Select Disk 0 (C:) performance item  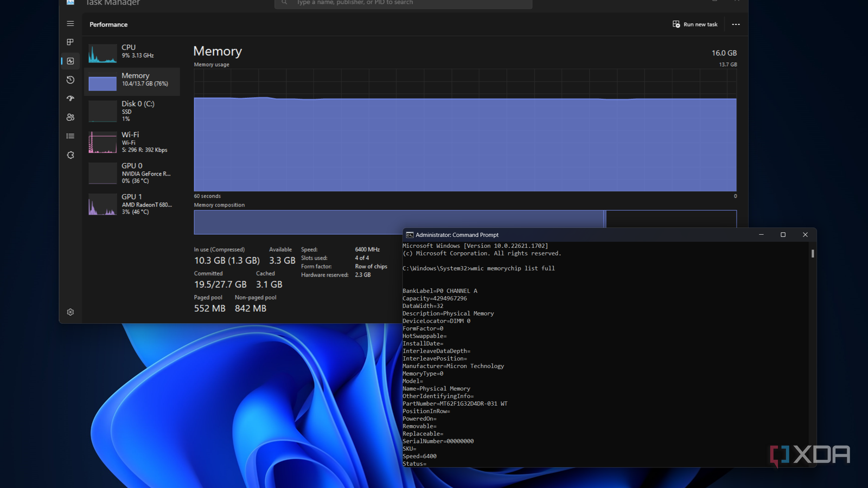tap(132, 111)
